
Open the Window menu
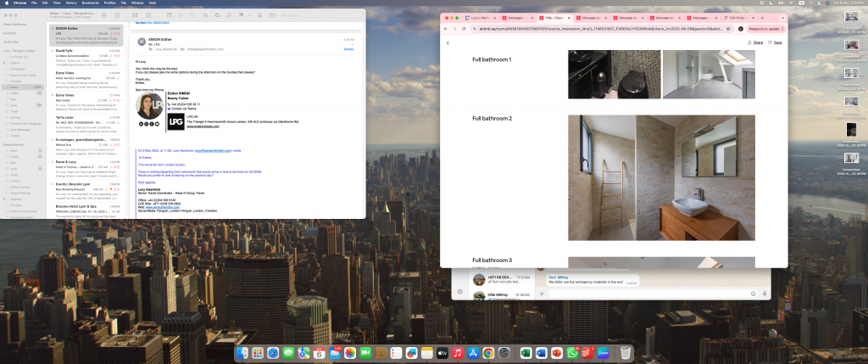[x=138, y=3]
